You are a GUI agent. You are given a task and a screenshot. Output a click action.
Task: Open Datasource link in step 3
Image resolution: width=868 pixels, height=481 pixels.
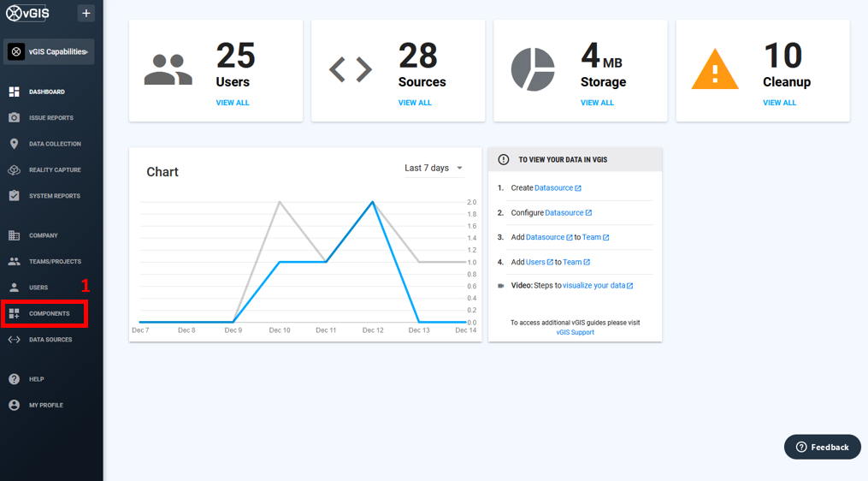point(549,237)
